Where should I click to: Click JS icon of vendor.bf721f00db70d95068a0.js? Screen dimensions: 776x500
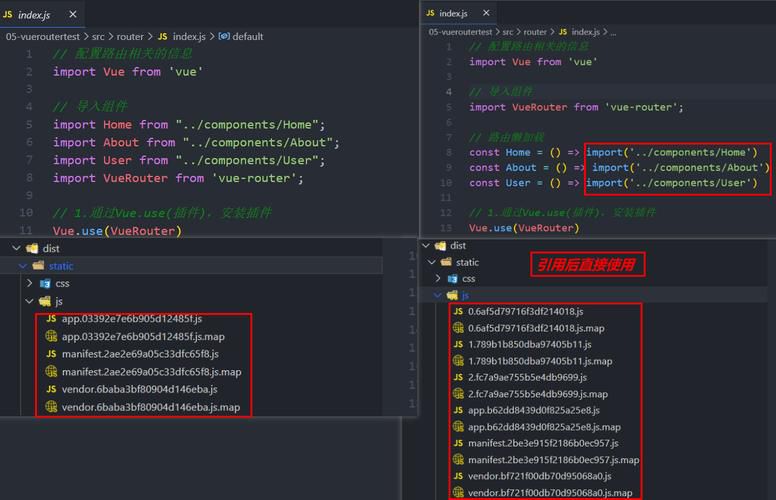tap(458, 476)
